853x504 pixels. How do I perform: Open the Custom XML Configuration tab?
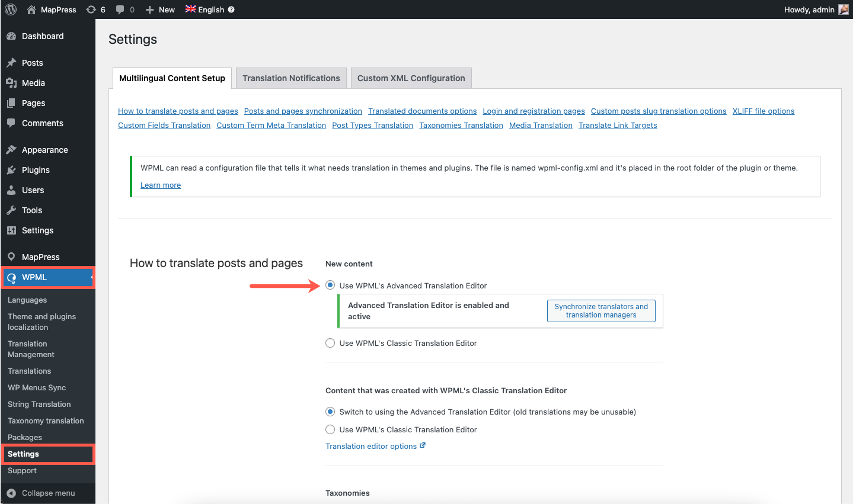point(411,78)
